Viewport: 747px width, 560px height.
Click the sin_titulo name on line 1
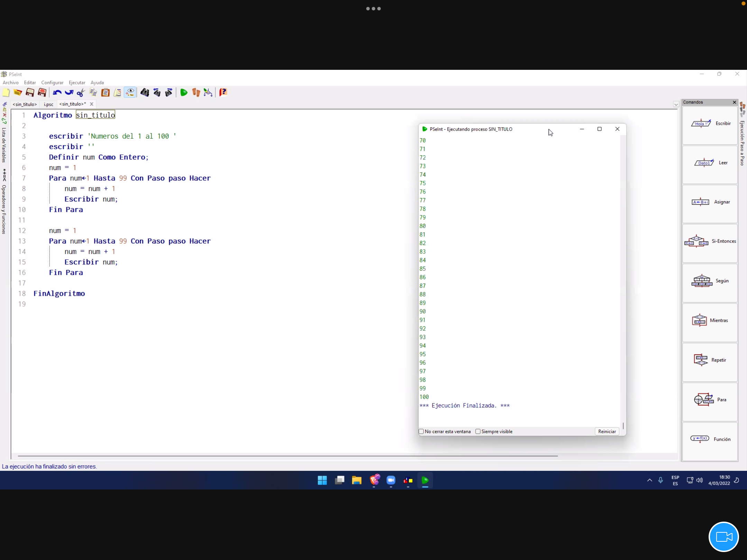click(x=95, y=115)
